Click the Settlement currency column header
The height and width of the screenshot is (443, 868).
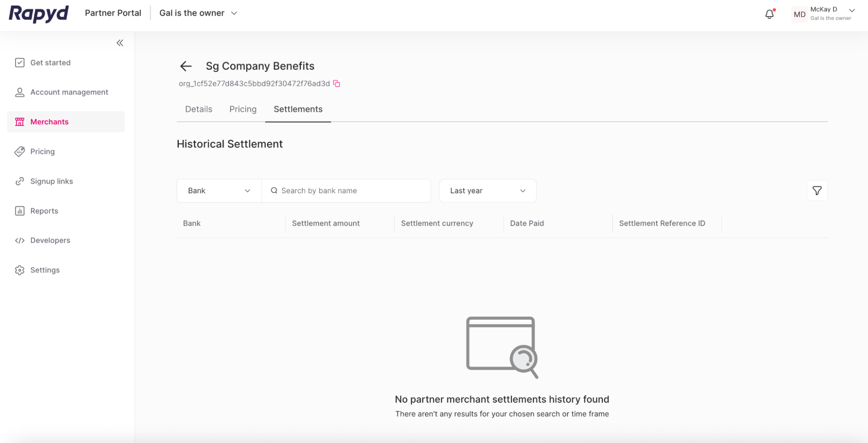437,223
